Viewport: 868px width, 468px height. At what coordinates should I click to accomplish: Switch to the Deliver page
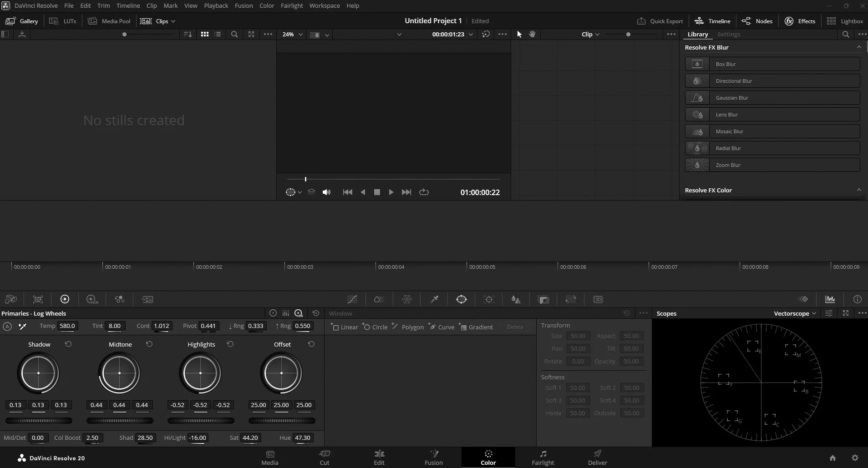[x=597, y=458]
